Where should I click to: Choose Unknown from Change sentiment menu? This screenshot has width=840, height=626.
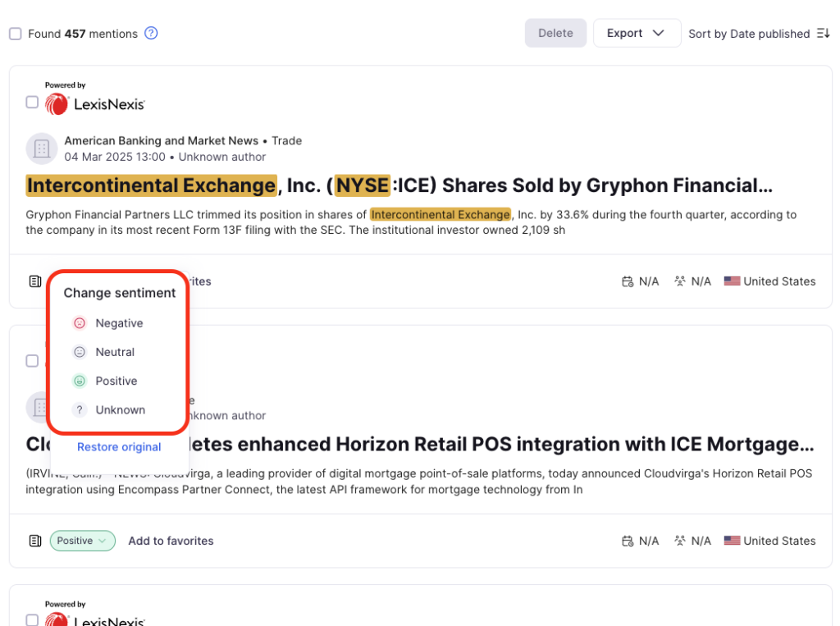[120, 409]
